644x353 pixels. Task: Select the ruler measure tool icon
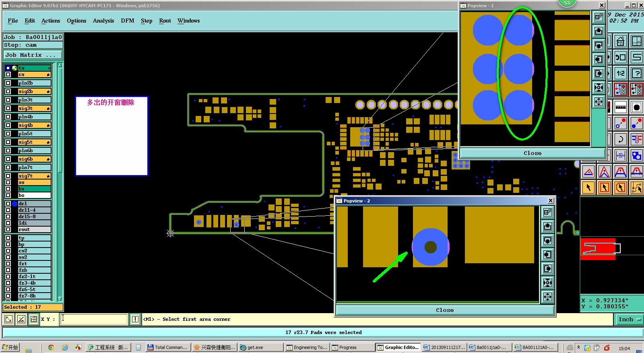[621, 107]
